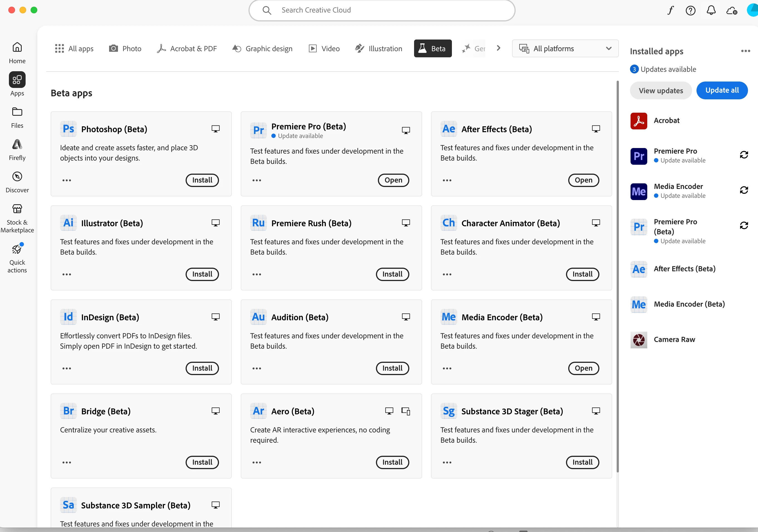The height and width of the screenshot is (532, 758).
Task: Open Installed apps more options menu
Action: [745, 51]
